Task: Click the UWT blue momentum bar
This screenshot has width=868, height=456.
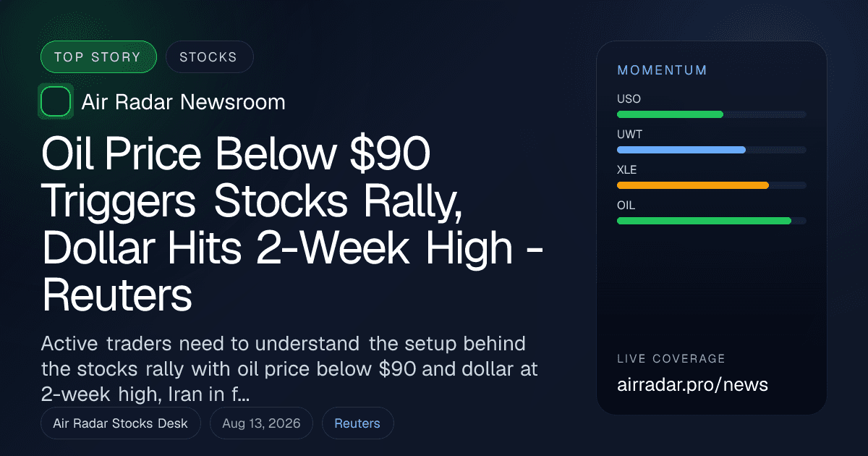Action: [x=712, y=150]
